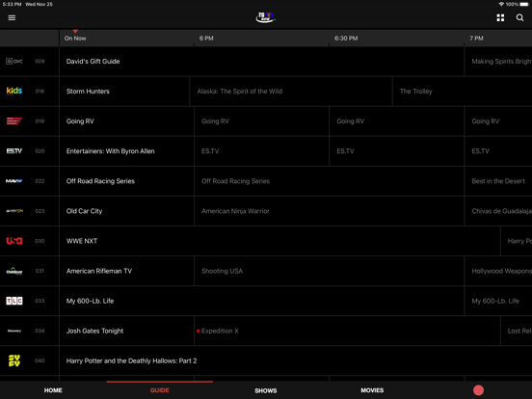Open Expedition X listing
The width and height of the screenshot is (532, 399).
tap(347, 331)
